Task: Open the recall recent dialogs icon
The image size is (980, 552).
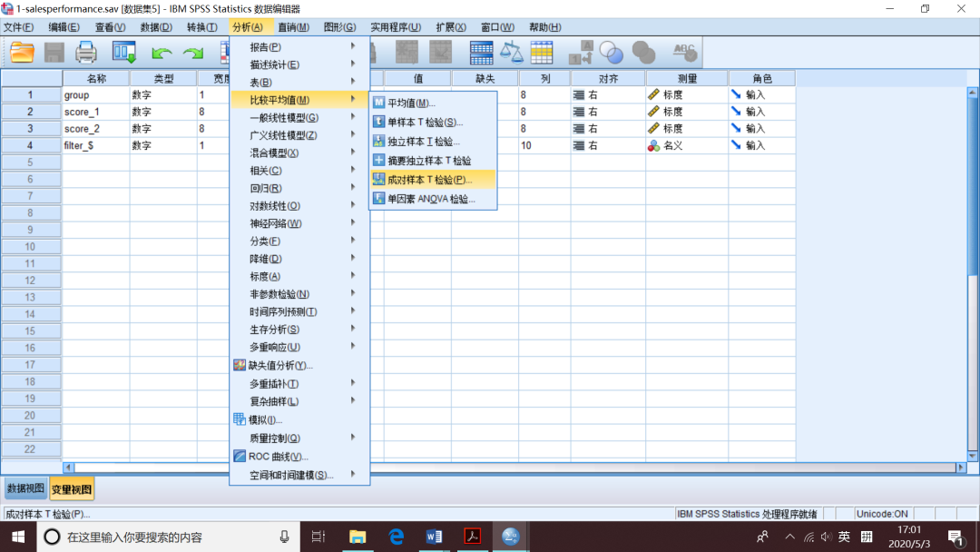Action: tap(123, 53)
